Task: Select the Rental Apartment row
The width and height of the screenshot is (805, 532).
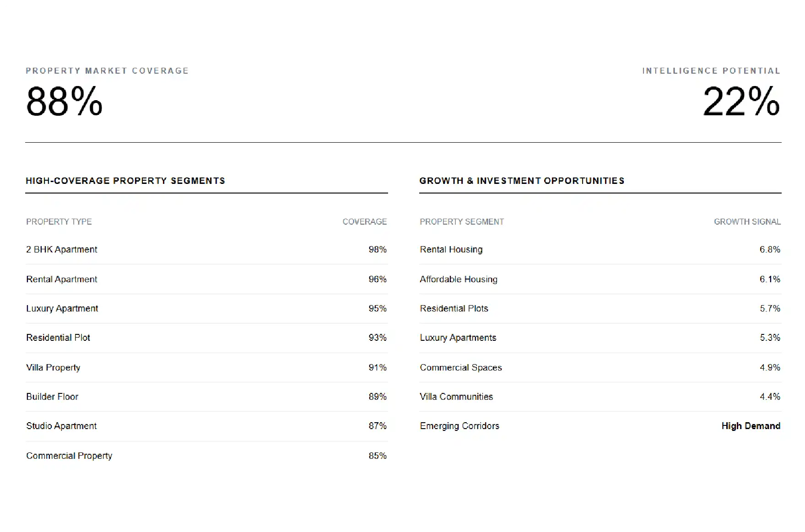Action: (206, 279)
